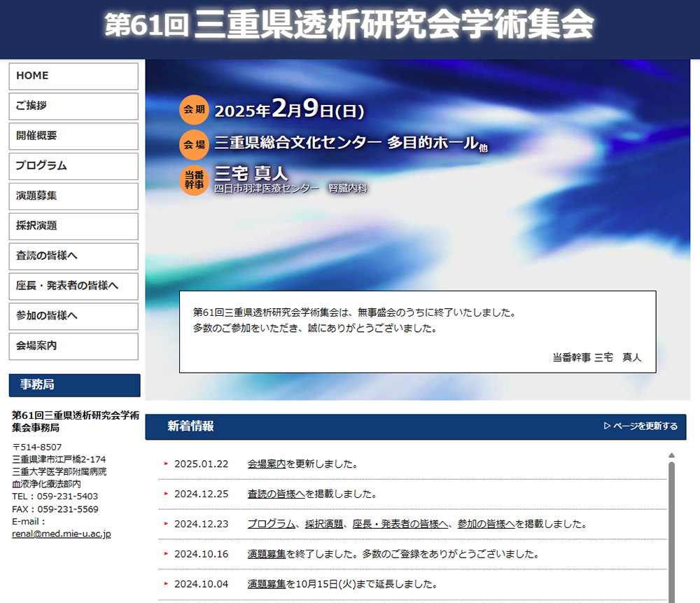
Task: Open the ご挨拶 page
Action: [x=73, y=106]
